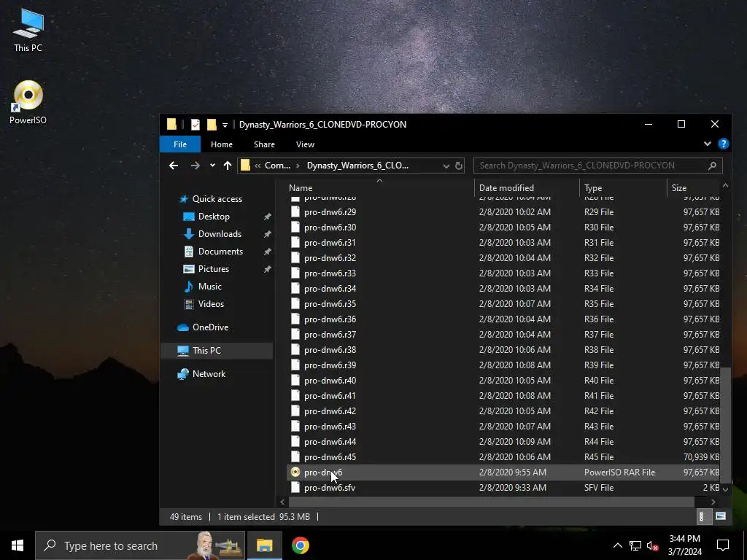The width and height of the screenshot is (747, 560).
Task: Select Quick access in navigation pane
Action: (217, 199)
